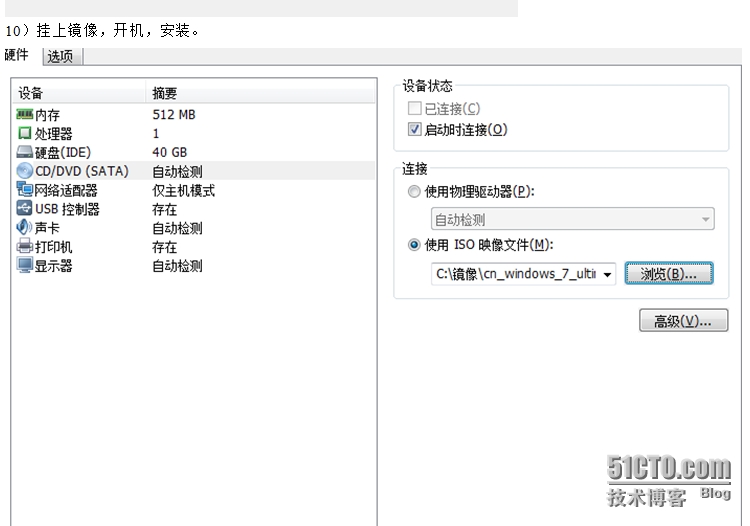Screen dimensions: 750x526
Task: Click the 仅主机模式 summary value
Action: point(184,190)
